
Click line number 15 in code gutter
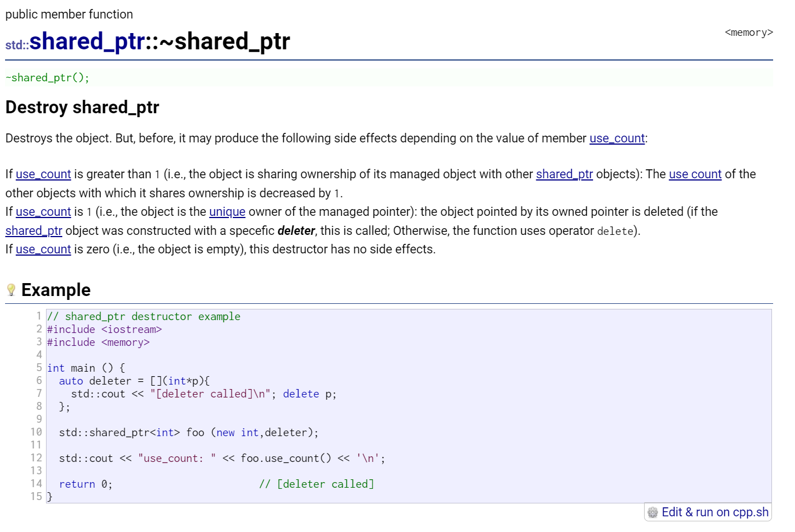coord(36,497)
